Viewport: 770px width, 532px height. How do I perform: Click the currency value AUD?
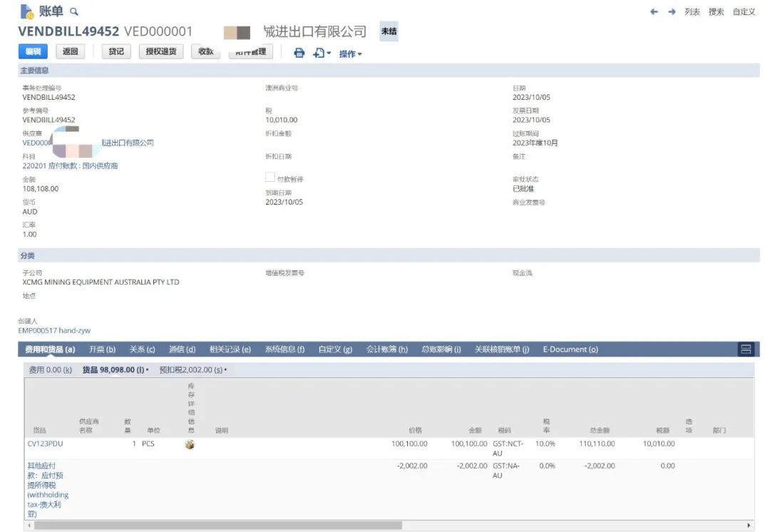point(30,212)
